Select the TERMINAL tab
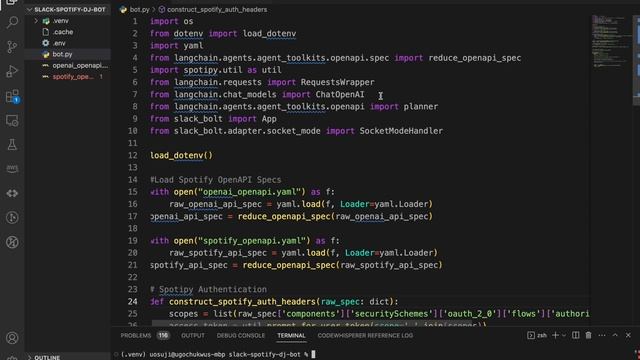 coord(291,335)
